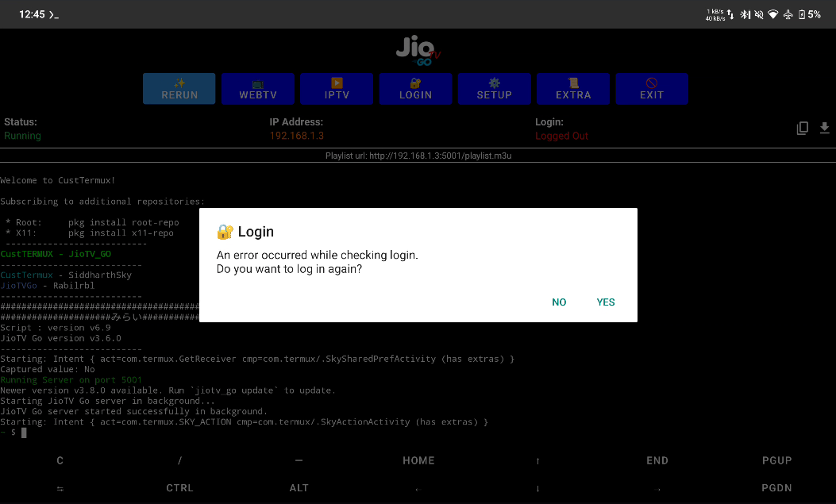Click the download icon near Login status
The width and height of the screenshot is (836, 504).
coord(824,128)
